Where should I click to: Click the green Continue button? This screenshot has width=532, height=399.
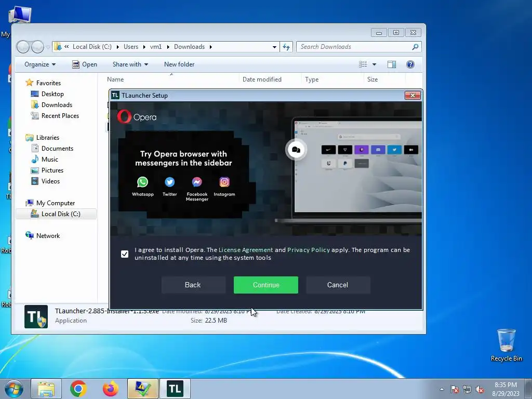(x=265, y=285)
